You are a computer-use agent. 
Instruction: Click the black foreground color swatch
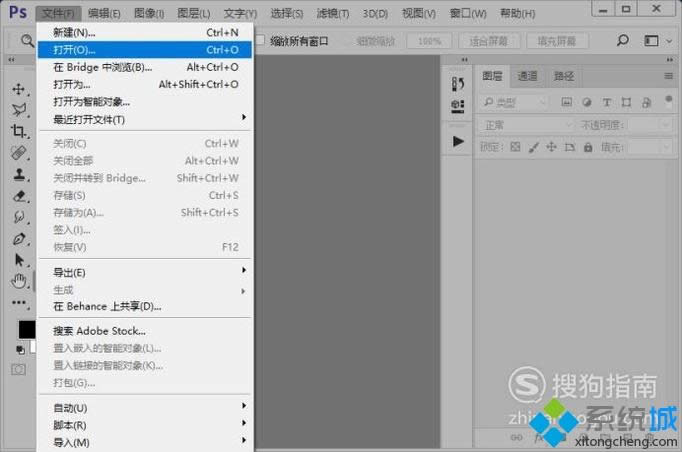pyautogui.click(x=26, y=329)
